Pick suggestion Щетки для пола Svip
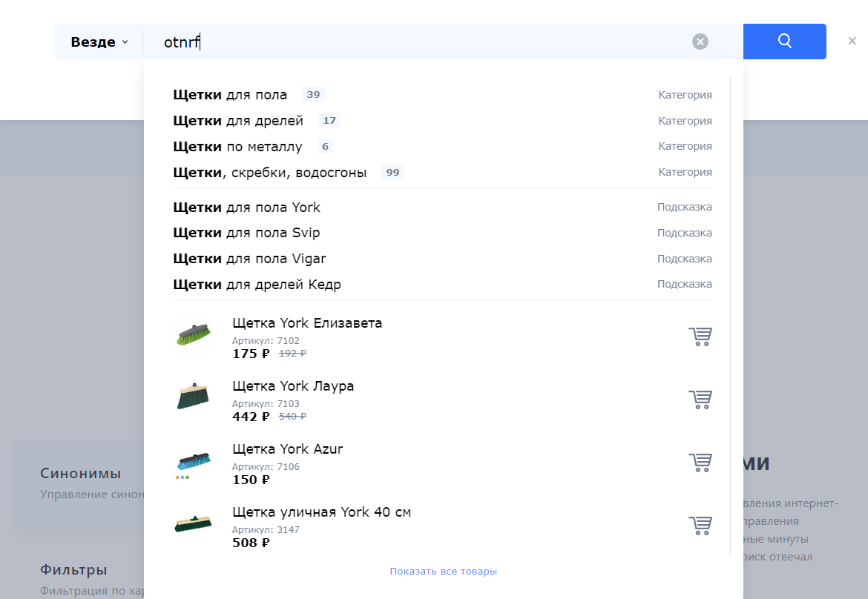Viewport: 868px width, 599px height. pyautogui.click(x=246, y=234)
